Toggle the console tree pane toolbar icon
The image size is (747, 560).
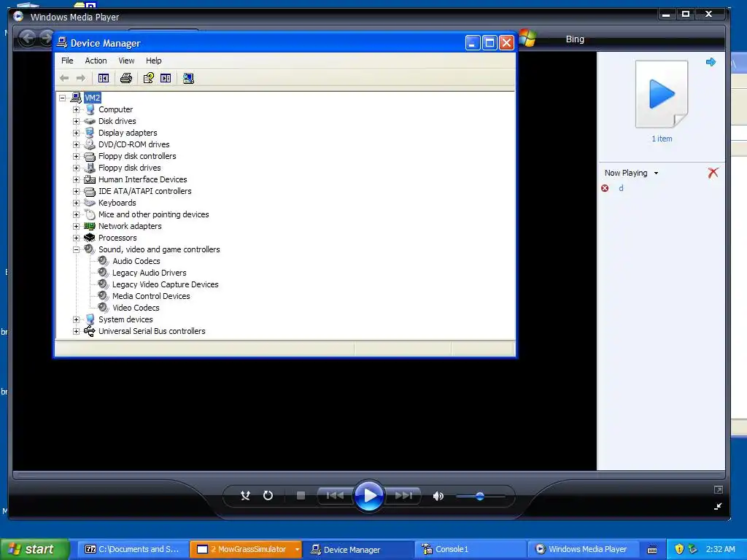pyautogui.click(x=104, y=78)
